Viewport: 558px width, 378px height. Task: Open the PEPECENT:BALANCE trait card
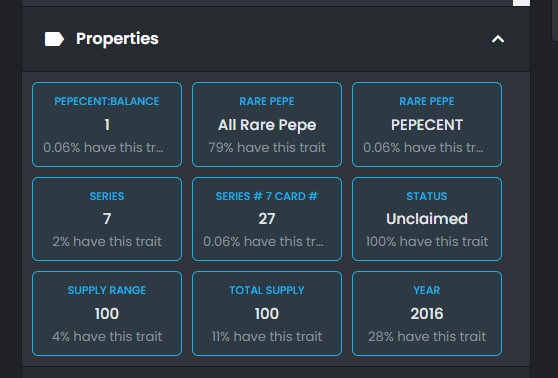coord(107,125)
